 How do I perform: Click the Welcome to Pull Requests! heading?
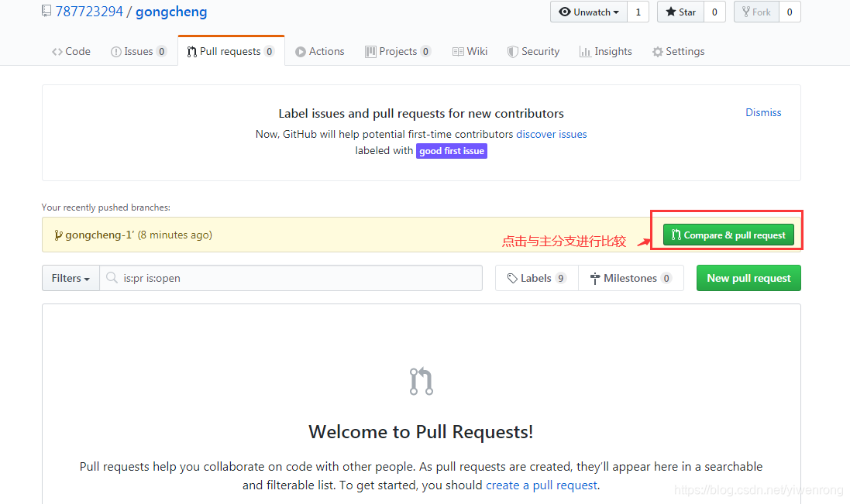[x=422, y=432]
